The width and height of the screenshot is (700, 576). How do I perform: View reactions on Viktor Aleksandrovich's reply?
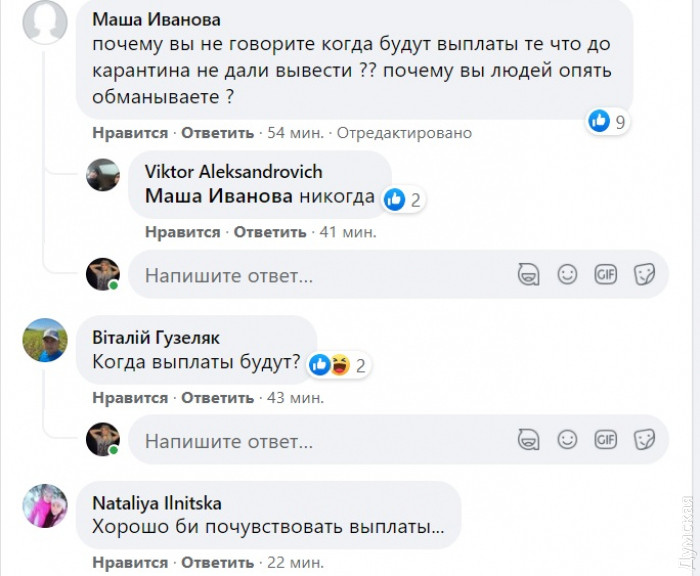403,199
